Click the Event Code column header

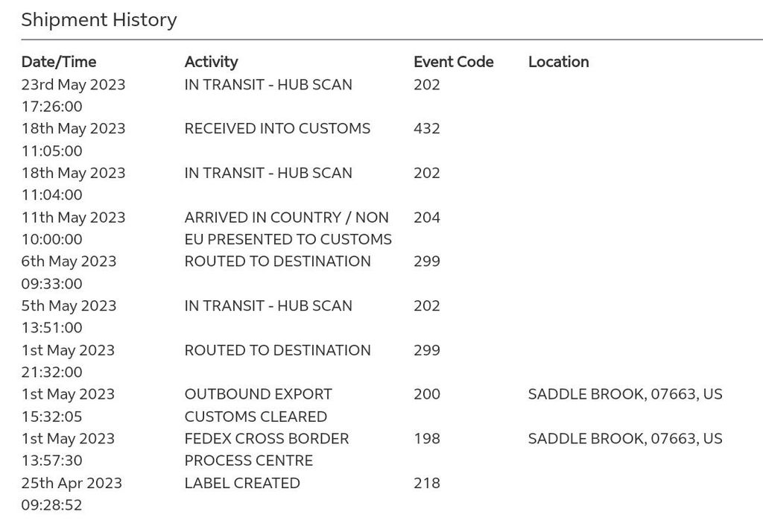pyautogui.click(x=454, y=62)
